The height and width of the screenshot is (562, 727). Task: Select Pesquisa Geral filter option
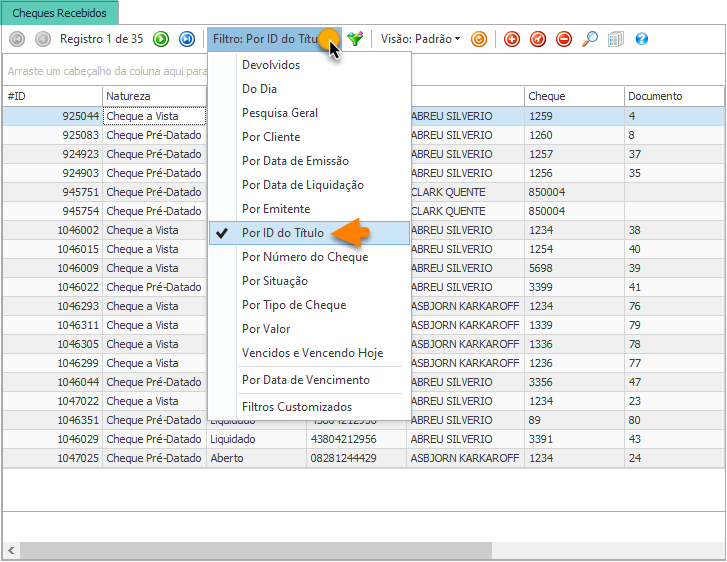(309, 113)
